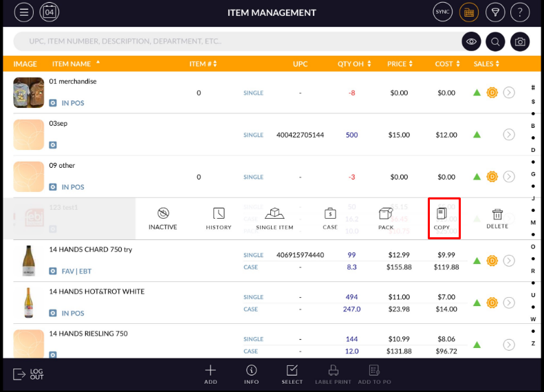
Task: Jump to letter M in alphabet index
Action: pyautogui.click(x=533, y=222)
